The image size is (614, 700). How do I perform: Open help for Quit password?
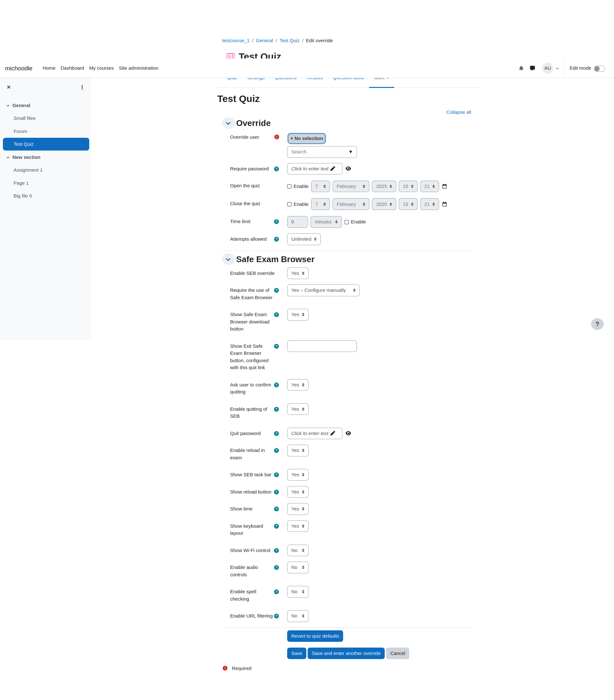(277, 433)
